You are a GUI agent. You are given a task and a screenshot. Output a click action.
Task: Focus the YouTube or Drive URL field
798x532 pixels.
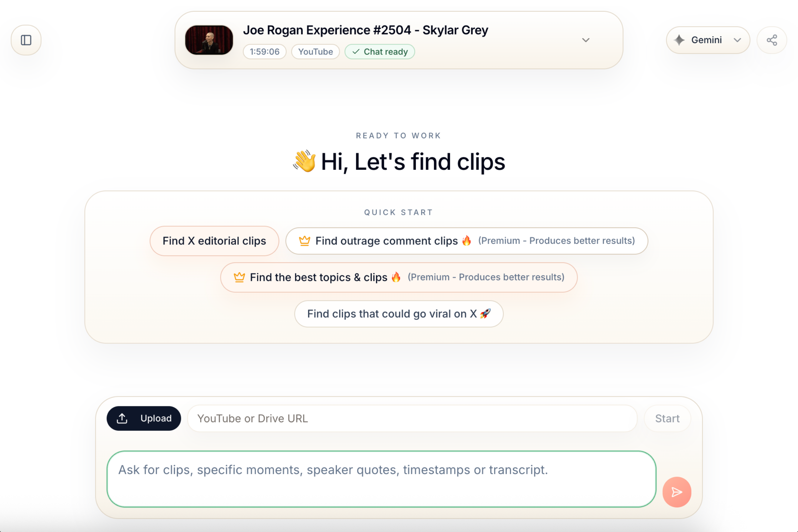coord(413,418)
